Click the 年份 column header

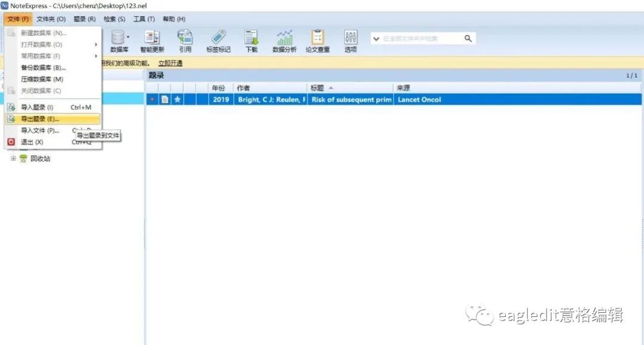[x=221, y=88]
